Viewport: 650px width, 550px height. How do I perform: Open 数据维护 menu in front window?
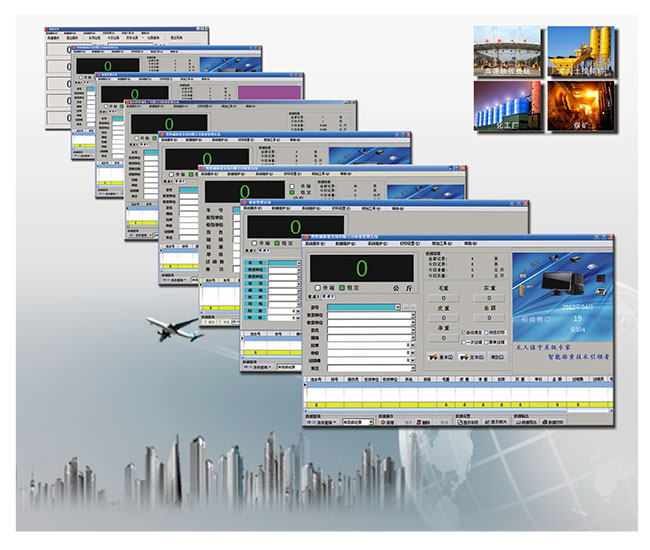coord(346,244)
